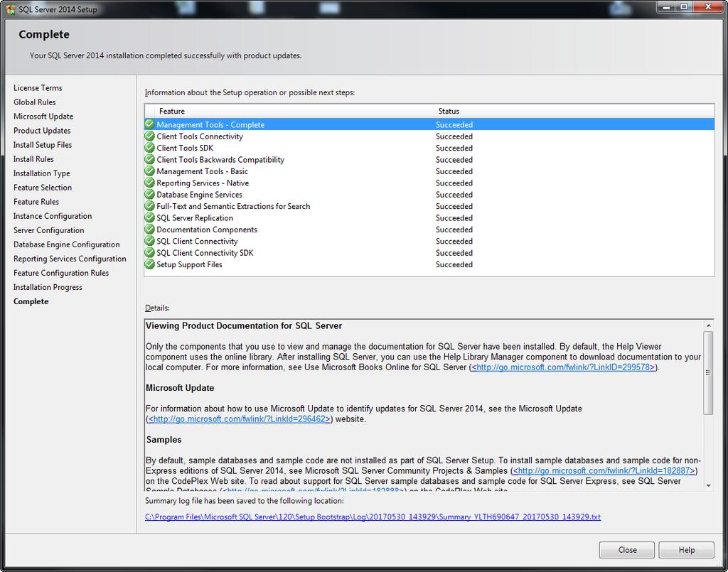
Task: Open Help for the setup wizard
Action: (686, 550)
